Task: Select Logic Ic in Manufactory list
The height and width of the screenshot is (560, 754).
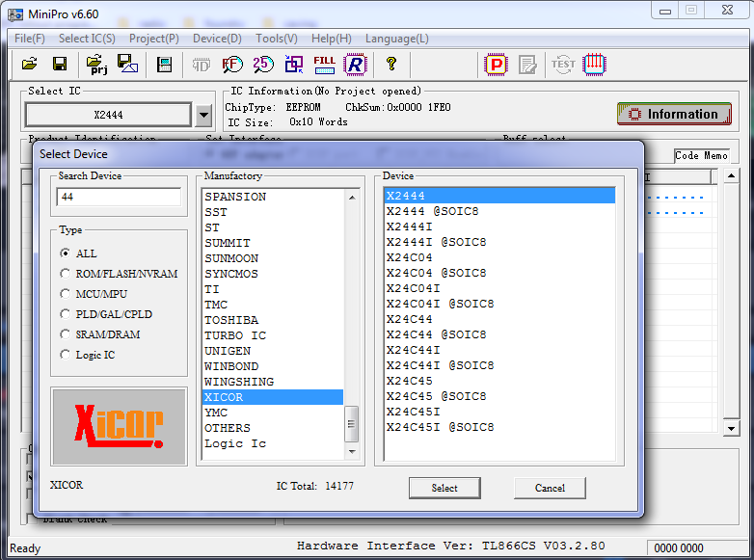Action: click(x=273, y=443)
